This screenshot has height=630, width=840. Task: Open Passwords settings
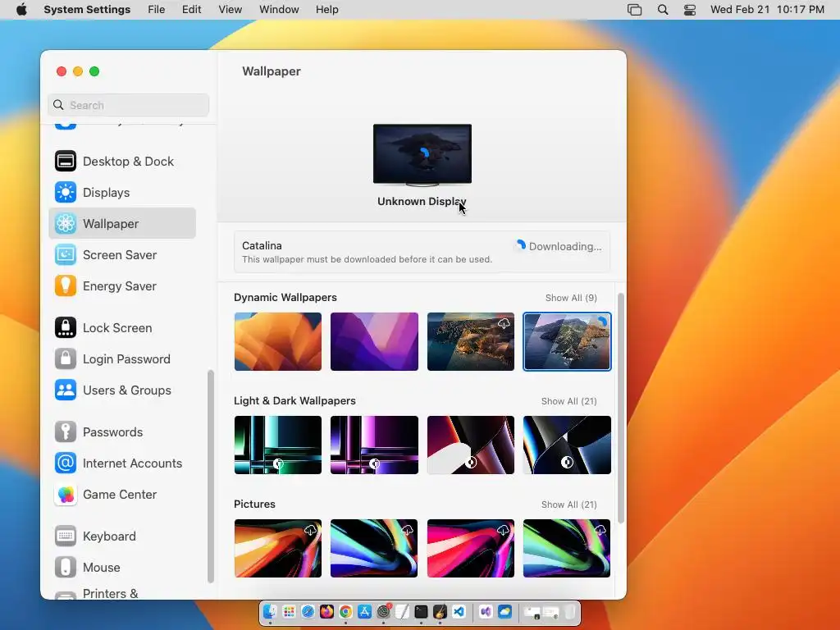[122, 431]
